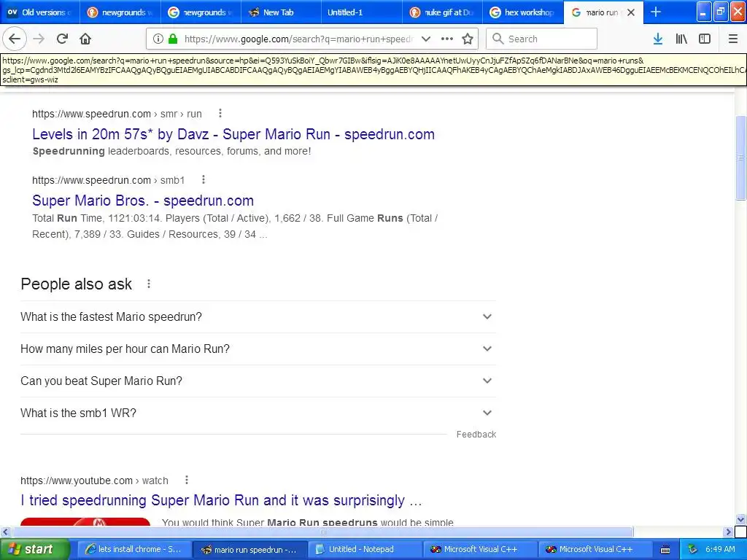This screenshot has width=747, height=560.
Task: Close the mario run tab
Action: 631,12
